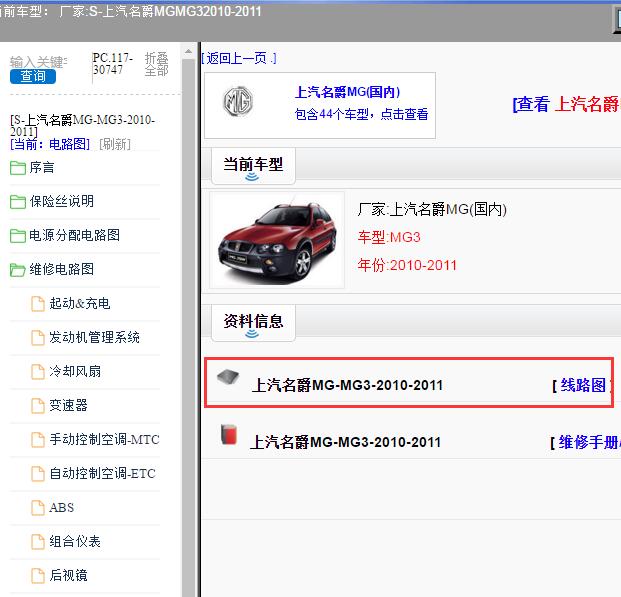Click the red book icon beside 维修手册 row
Viewport: 621px width, 597px height.
[x=229, y=434]
